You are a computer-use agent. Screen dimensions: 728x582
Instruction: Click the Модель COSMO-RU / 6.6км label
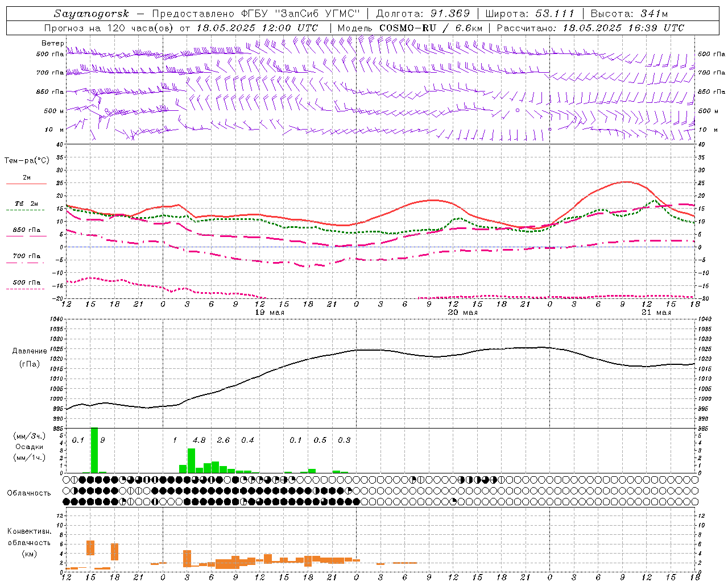[410, 28]
